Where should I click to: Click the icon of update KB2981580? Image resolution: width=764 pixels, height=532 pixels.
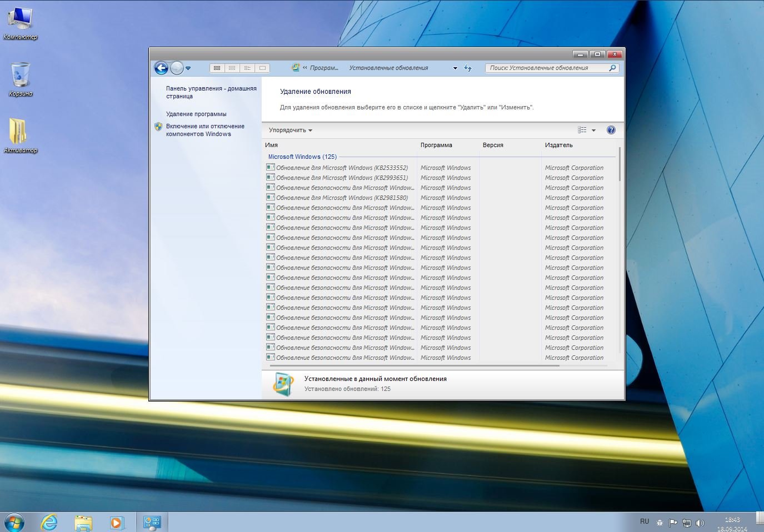coord(271,197)
